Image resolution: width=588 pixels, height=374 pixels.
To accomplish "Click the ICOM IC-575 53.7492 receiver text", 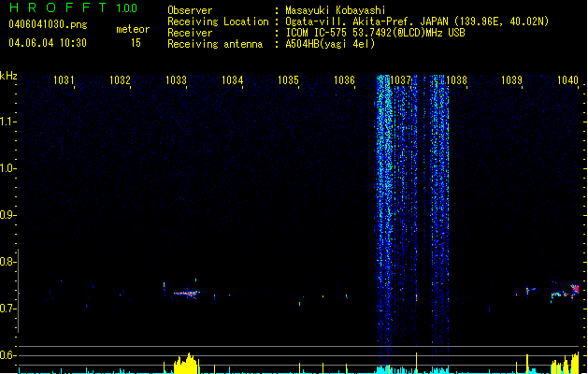I will tap(375, 33).
